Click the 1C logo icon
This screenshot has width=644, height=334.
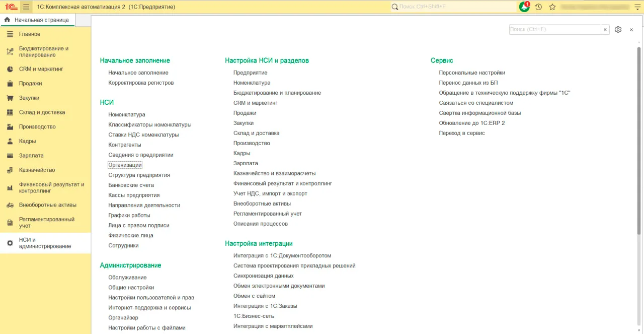click(x=11, y=7)
